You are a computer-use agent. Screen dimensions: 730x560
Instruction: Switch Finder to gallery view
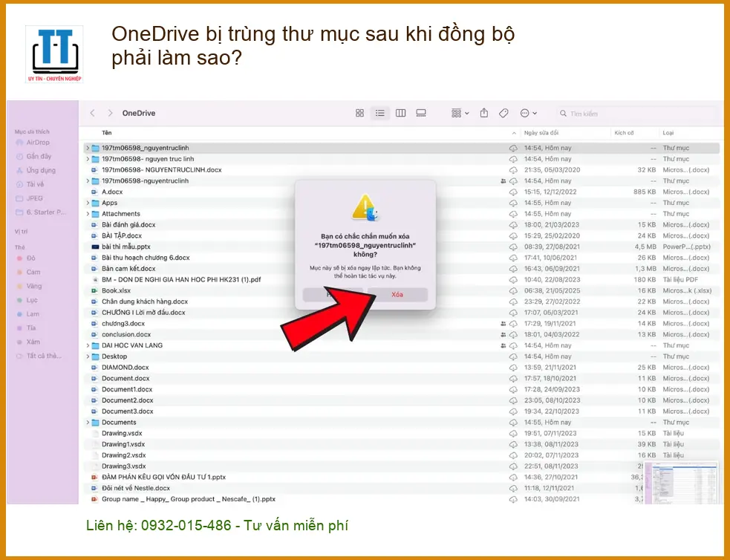pyautogui.click(x=421, y=113)
